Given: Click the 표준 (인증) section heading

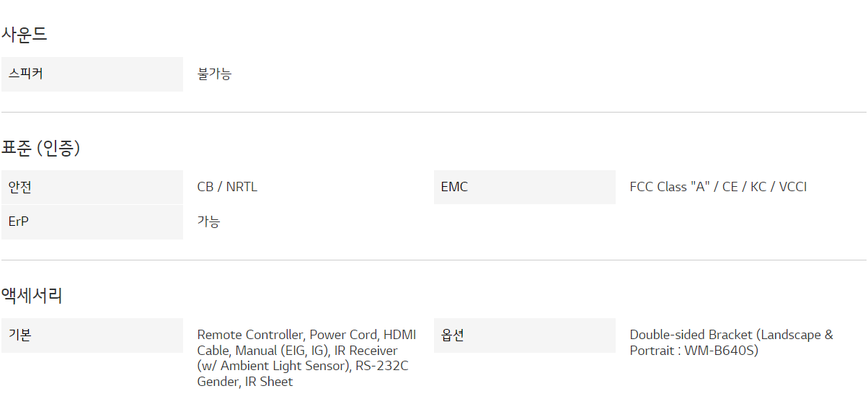Looking at the screenshot, I should pyautogui.click(x=40, y=148).
